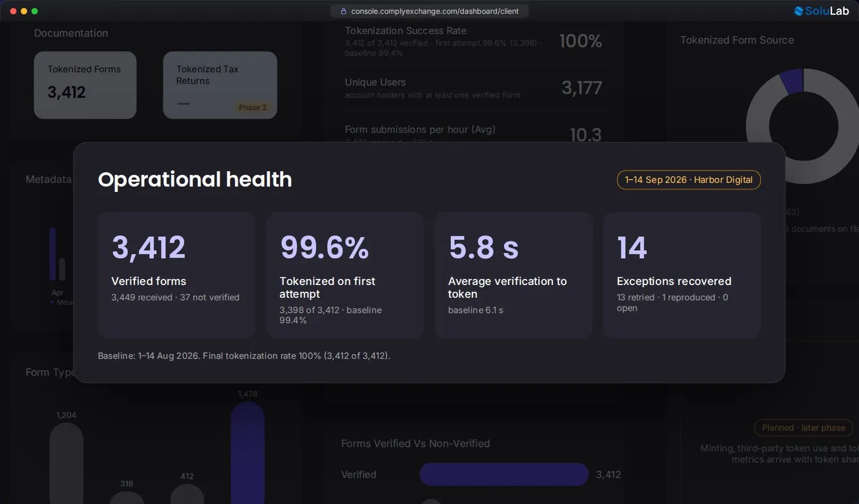
Task: Click the Tokenization Success Rate 100% value
Action: 580,41
